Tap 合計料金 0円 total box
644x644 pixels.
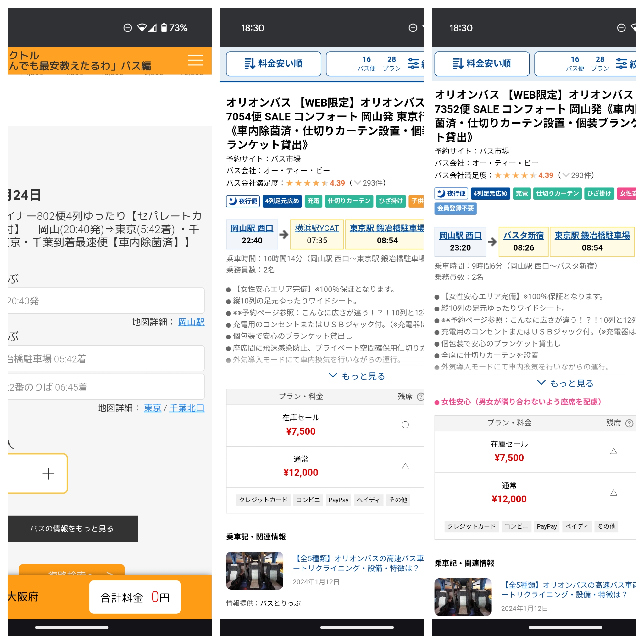tap(135, 597)
